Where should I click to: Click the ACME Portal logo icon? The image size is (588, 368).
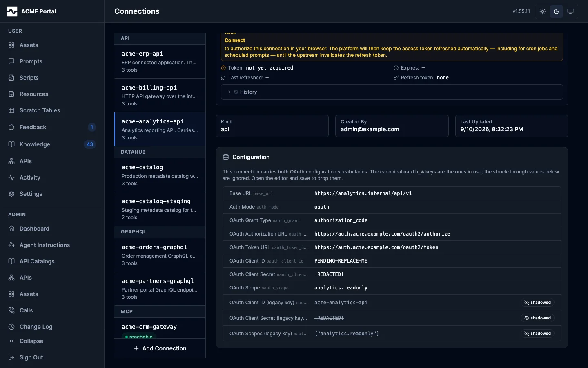pyautogui.click(x=12, y=11)
